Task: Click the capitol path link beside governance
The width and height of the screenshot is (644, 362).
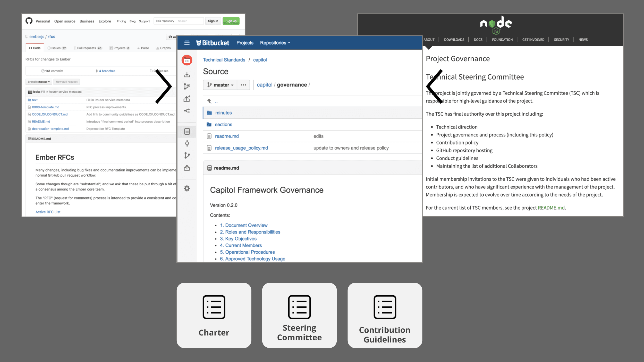Action: [264, 85]
